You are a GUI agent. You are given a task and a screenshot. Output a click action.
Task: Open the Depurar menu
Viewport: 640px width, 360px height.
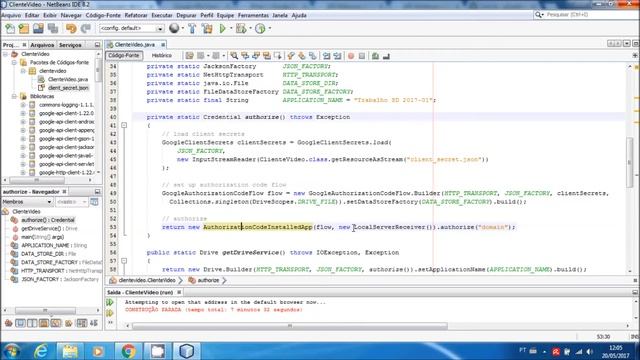pyautogui.click(x=186, y=15)
